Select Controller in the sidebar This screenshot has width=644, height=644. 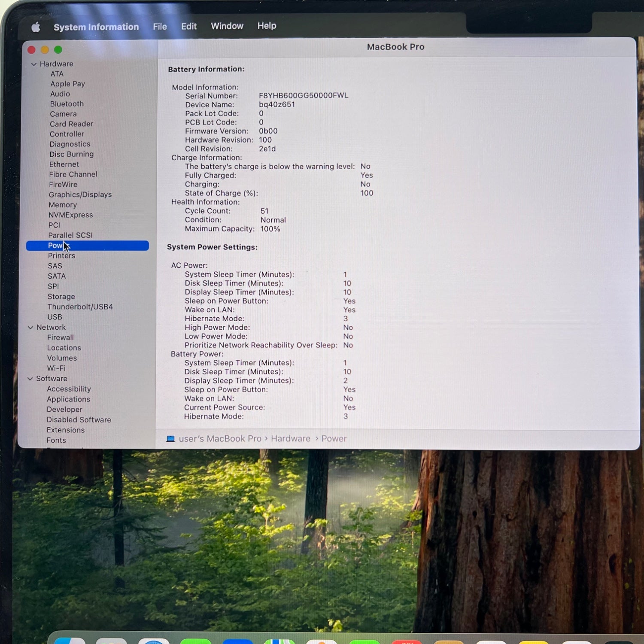coord(67,134)
